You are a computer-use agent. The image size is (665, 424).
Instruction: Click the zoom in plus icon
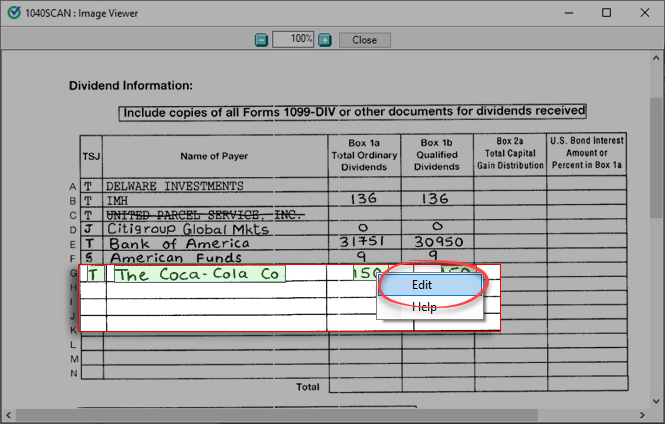(325, 40)
